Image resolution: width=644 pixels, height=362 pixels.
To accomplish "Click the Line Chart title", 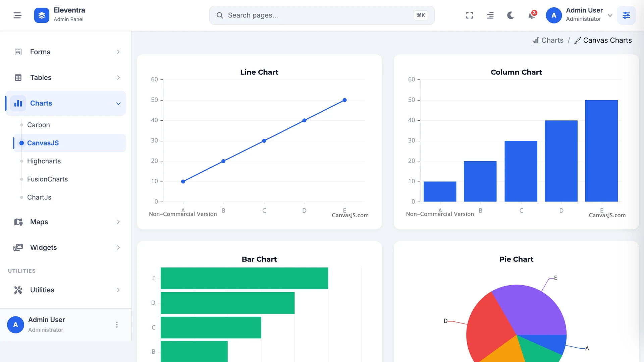I will (x=259, y=72).
